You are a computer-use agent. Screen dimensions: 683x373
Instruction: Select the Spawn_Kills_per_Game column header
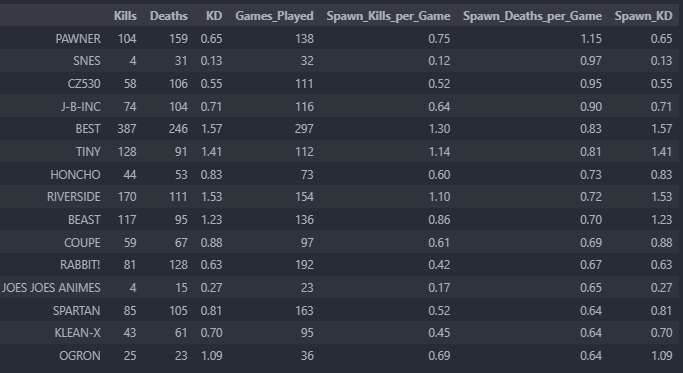tap(388, 16)
